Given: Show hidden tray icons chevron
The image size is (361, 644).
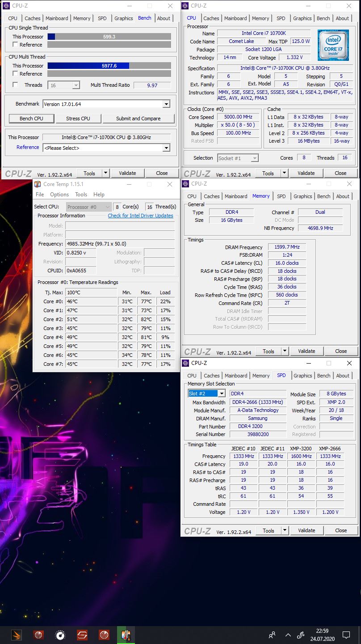Looking at the screenshot, I should point(288,635).
